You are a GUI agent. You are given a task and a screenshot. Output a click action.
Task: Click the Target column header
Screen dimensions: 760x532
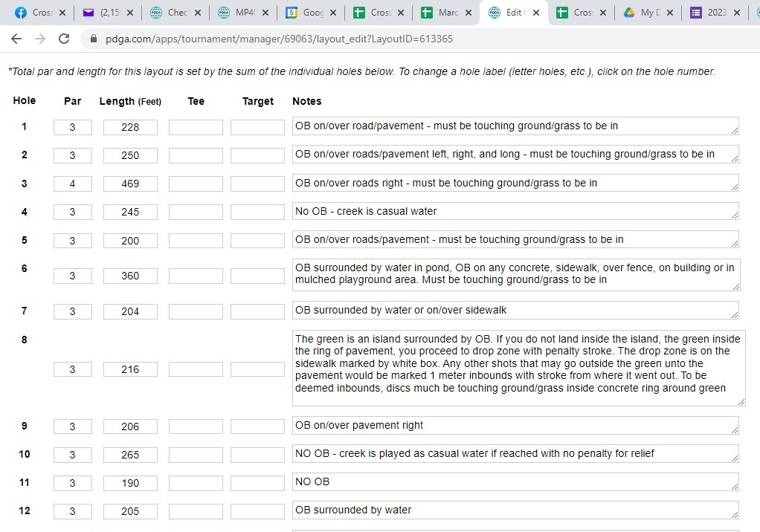[x=258, y=101]
